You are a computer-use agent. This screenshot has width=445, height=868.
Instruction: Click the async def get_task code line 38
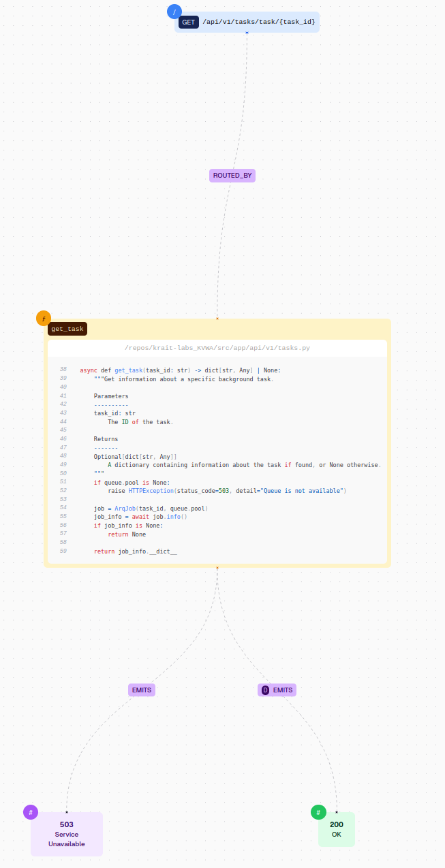(180, 370)
